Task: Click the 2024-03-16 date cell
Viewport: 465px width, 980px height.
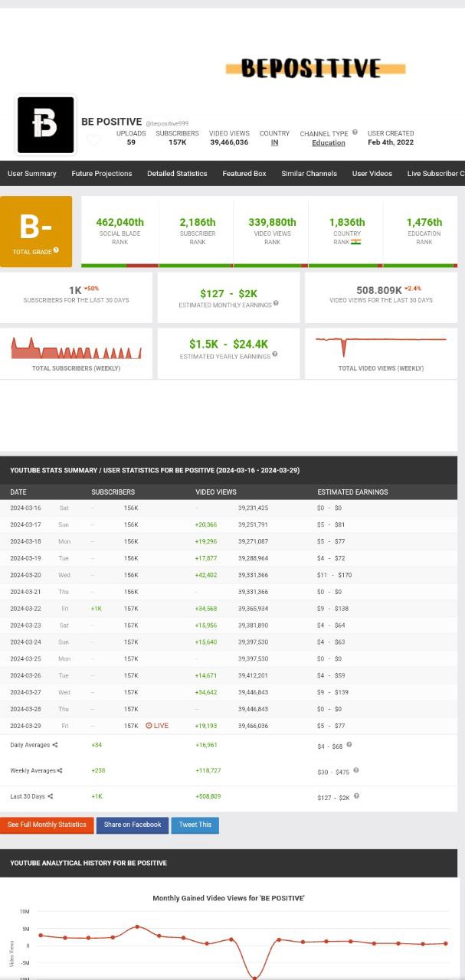Action: (x=25, y=508)
